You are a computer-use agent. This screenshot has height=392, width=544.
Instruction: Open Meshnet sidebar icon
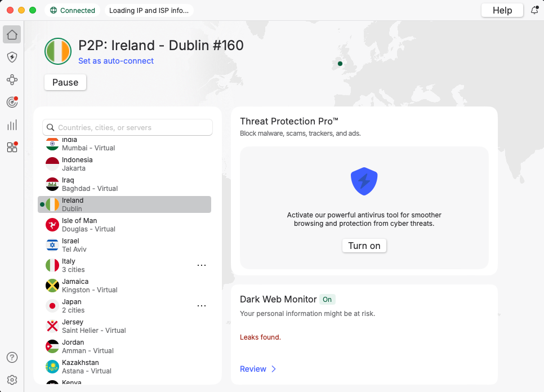(12, 80)
